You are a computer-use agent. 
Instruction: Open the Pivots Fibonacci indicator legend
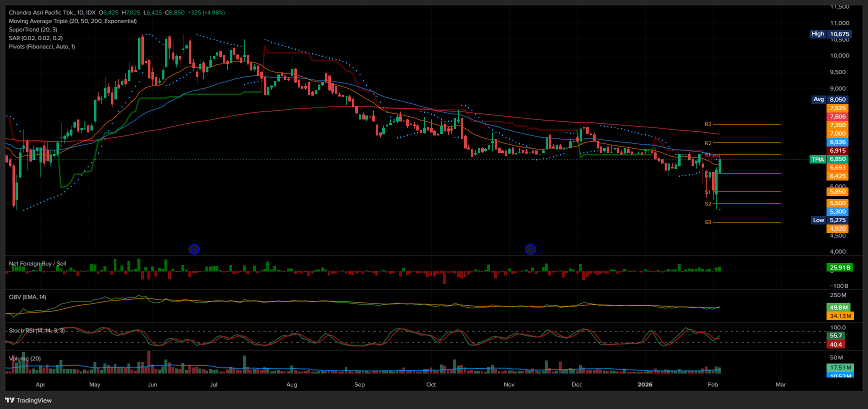coord(42,46)
